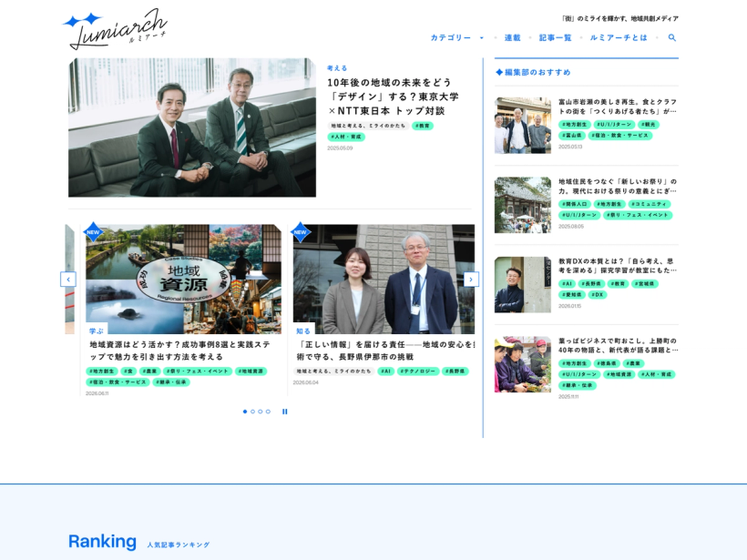The height and width of the screenshot is (560, 747).
Task: Select the third carousel pagination dot
Action: (x=261, y=412)
